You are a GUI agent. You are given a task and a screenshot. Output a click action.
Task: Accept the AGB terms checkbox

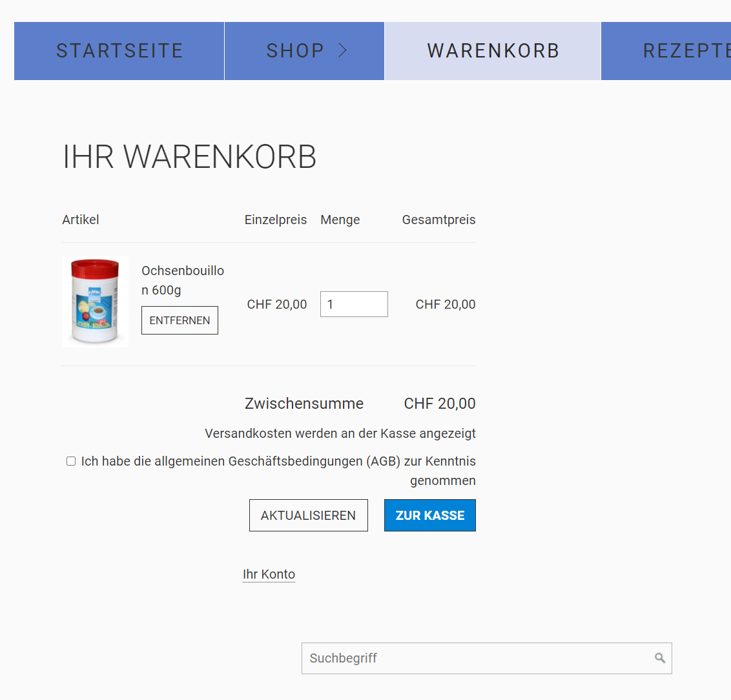(71, 461)
